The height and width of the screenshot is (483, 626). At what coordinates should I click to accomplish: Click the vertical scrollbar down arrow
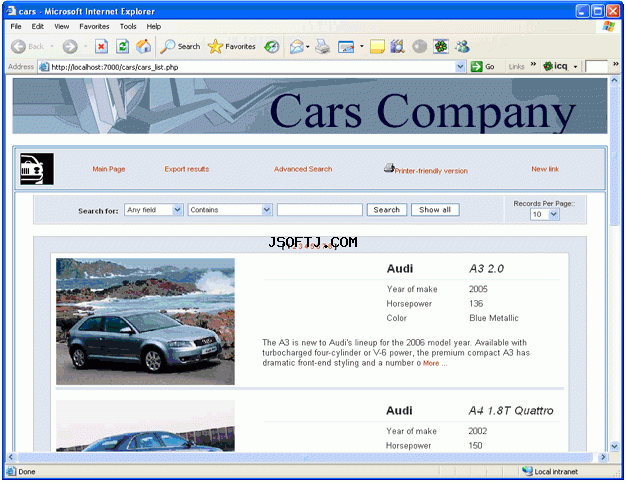click(614, 446)
